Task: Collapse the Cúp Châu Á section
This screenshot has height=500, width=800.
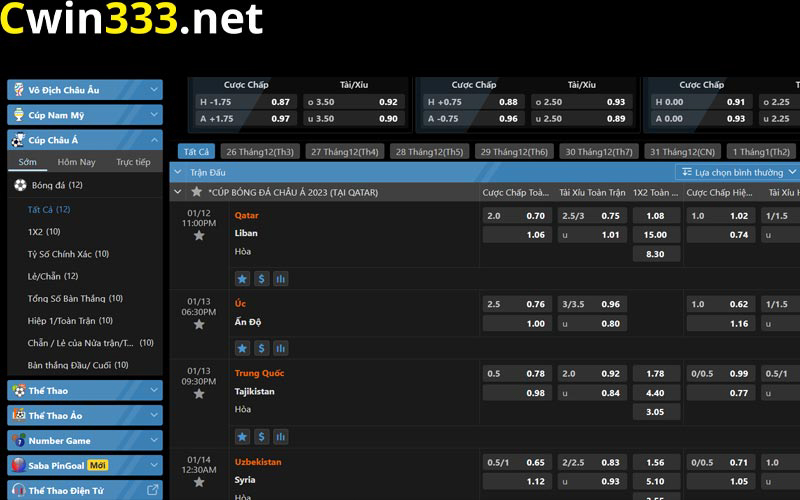Action: click(x=154, y=140)
